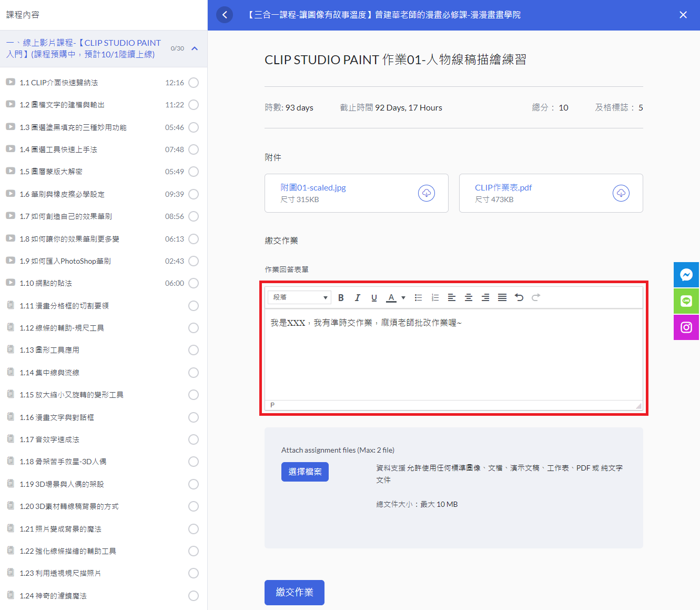
Task: Center align text in the editor
Action: point(469,298)
